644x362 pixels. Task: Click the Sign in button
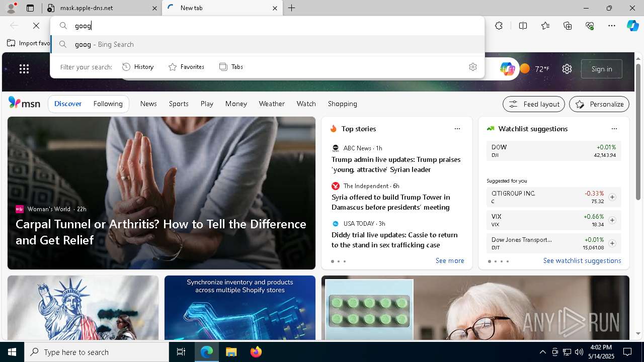pos(602,69)
